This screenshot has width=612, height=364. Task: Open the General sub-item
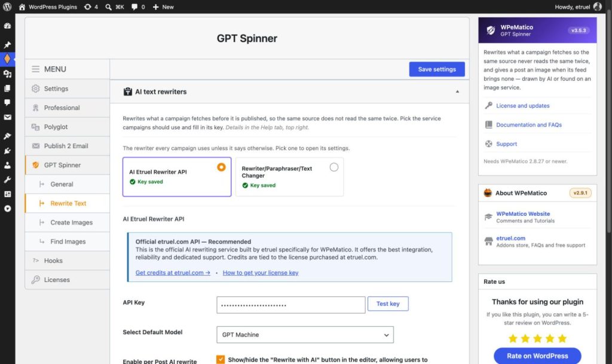(67, 184)
